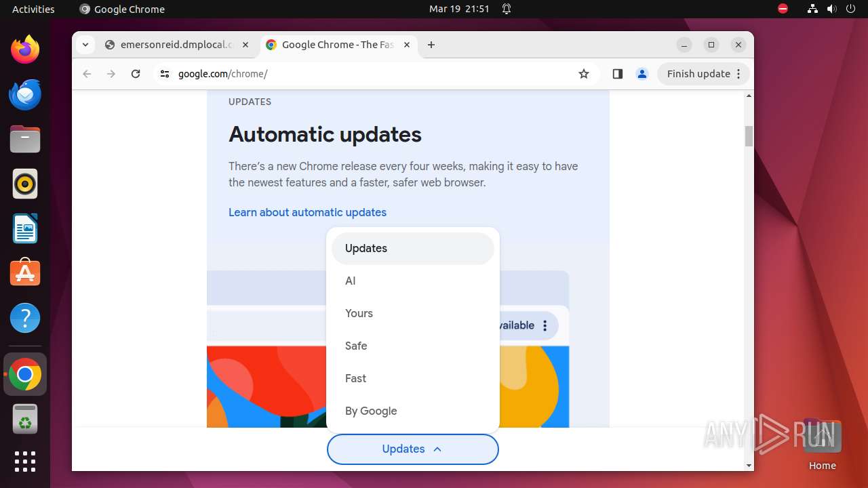
Task: Launch Thunderbird mail from the dock
Action: click(25, 94)
